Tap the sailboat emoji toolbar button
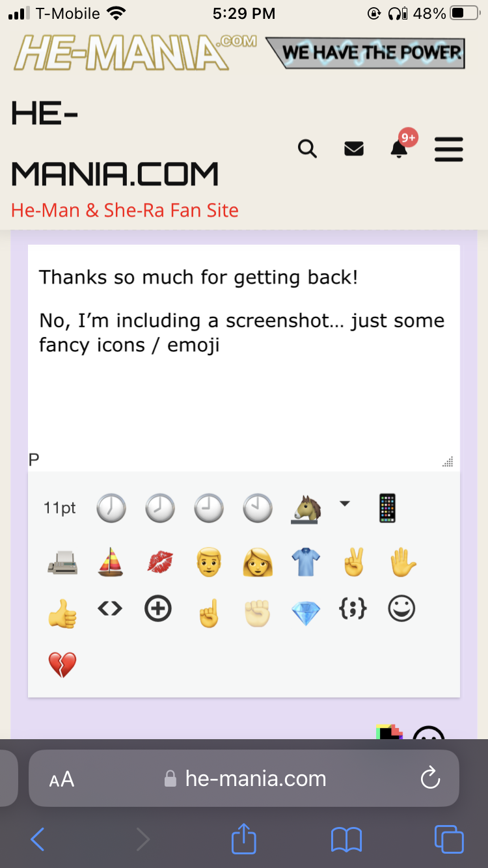Image resolution: width=488 pixels, height=868 pixels. (111, 562)
